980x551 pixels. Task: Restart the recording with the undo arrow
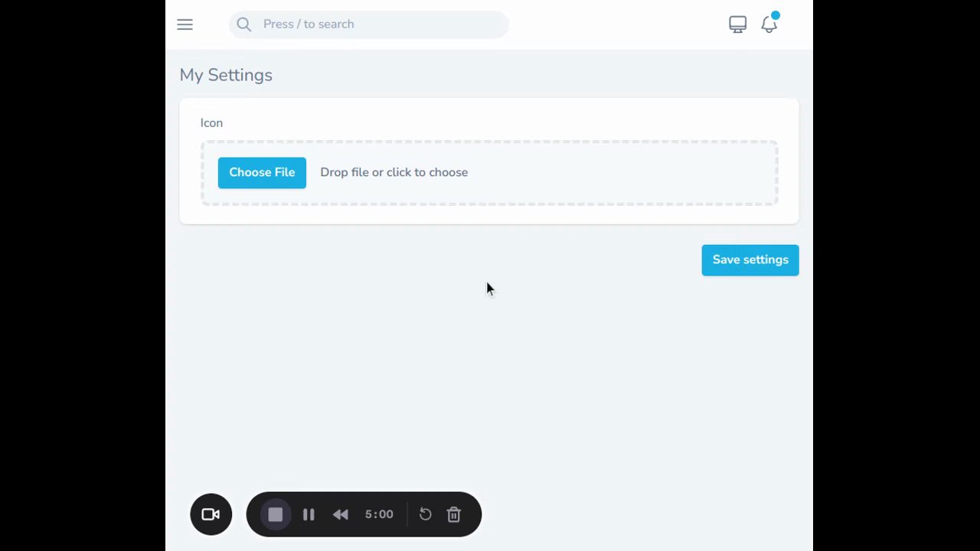point(426,514)
